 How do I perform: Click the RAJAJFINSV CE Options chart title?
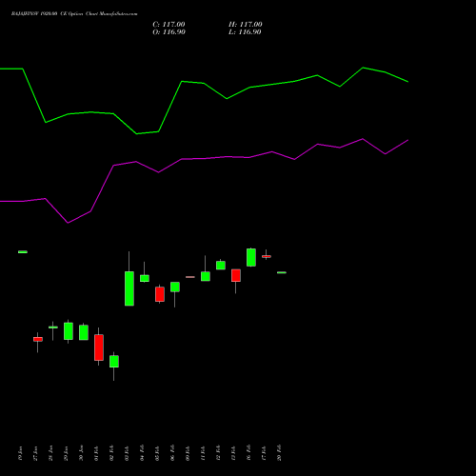[x=74, y=14]
